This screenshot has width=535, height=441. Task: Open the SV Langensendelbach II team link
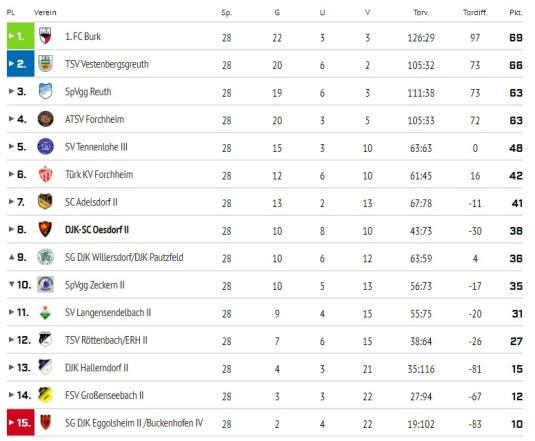click(x=108, y=312)
